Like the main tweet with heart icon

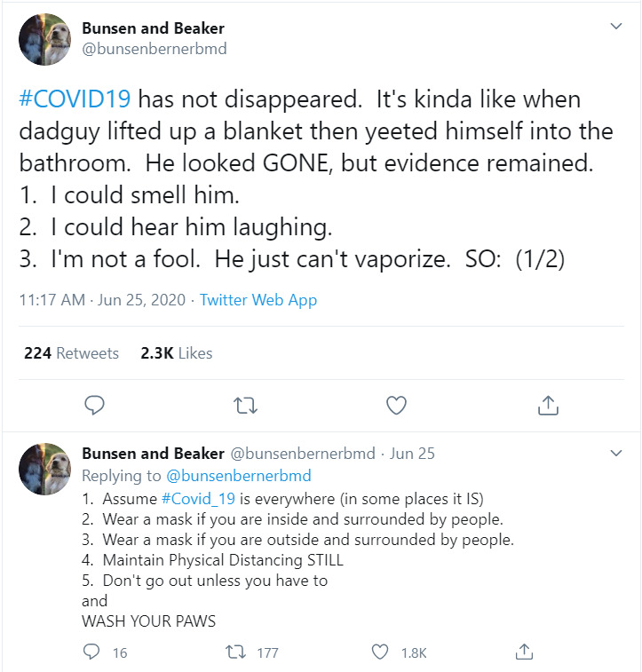(x=396, y=406)
